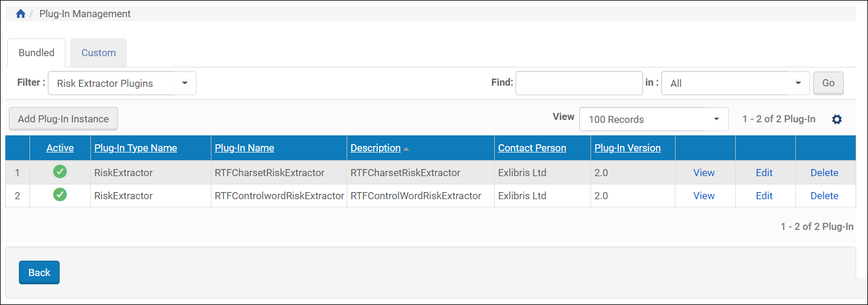Sort by Plug-In Name column header
868x305 pixels.
pyautogui.click(x=244, y=148)
